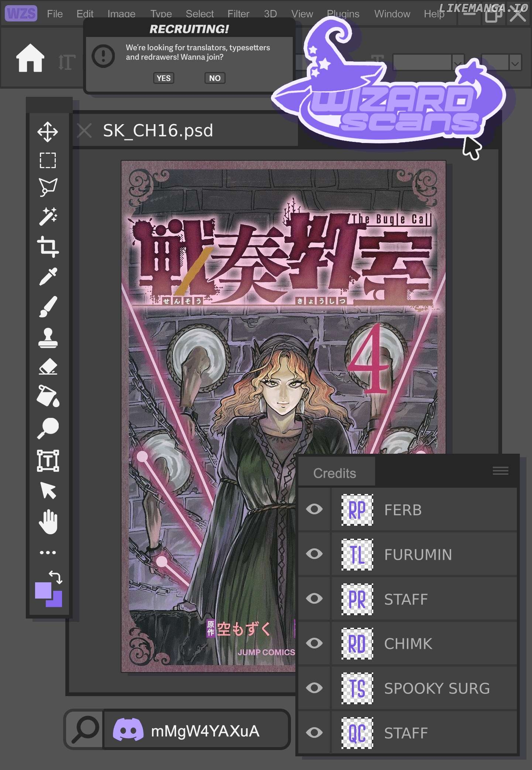
Task: Select the Move tool
Action: point(48,132)
